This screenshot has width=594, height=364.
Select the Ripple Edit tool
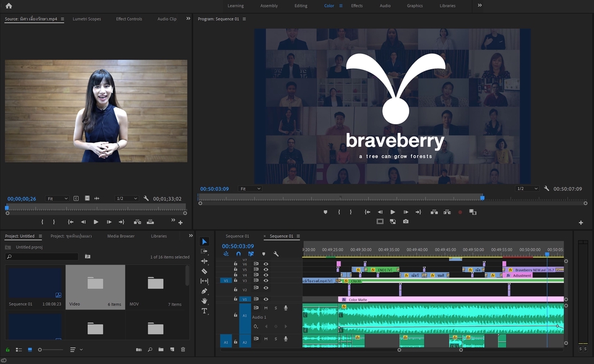pos(204,261)
